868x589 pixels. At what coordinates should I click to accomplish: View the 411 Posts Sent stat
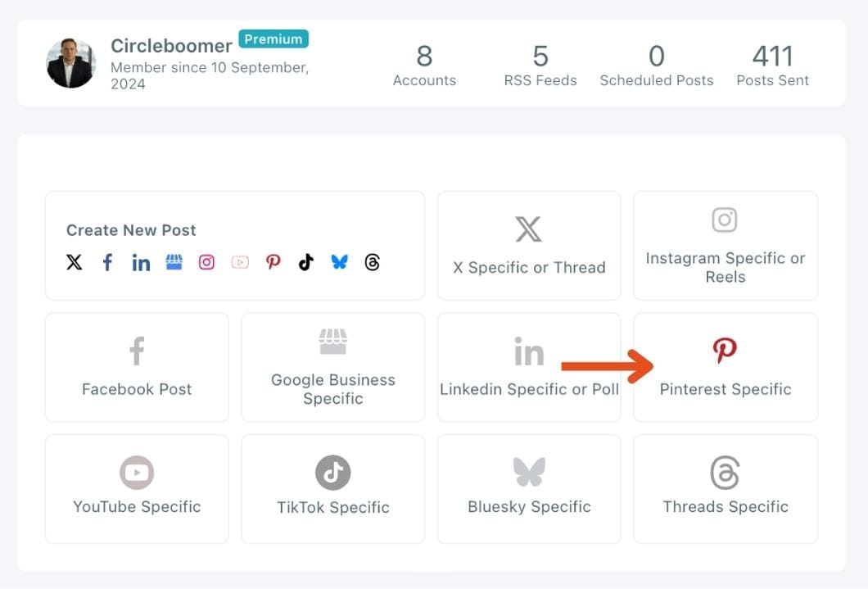(x=773, y=66)
